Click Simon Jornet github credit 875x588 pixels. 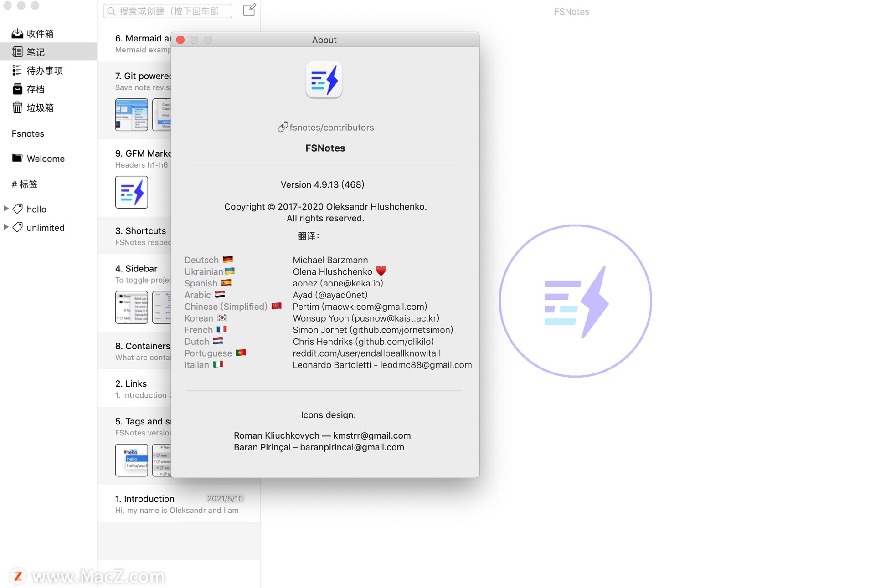[x=373, y=330]
